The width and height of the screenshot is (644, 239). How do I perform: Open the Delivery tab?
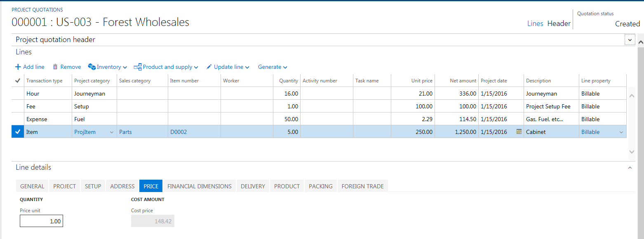click(x=253, y=186)
